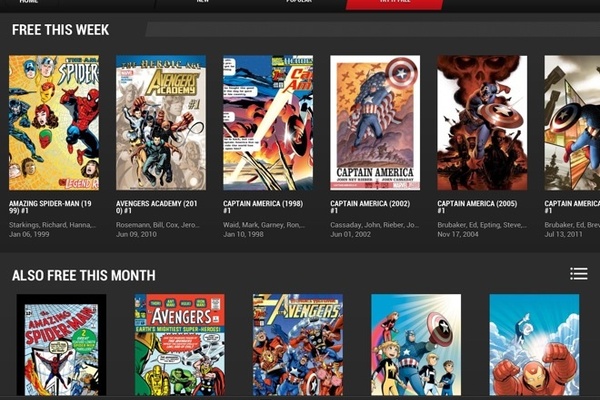Click the 'FREE THIS WEEK' heading
This screenshot has width=600, height=400.
point(60,30)
